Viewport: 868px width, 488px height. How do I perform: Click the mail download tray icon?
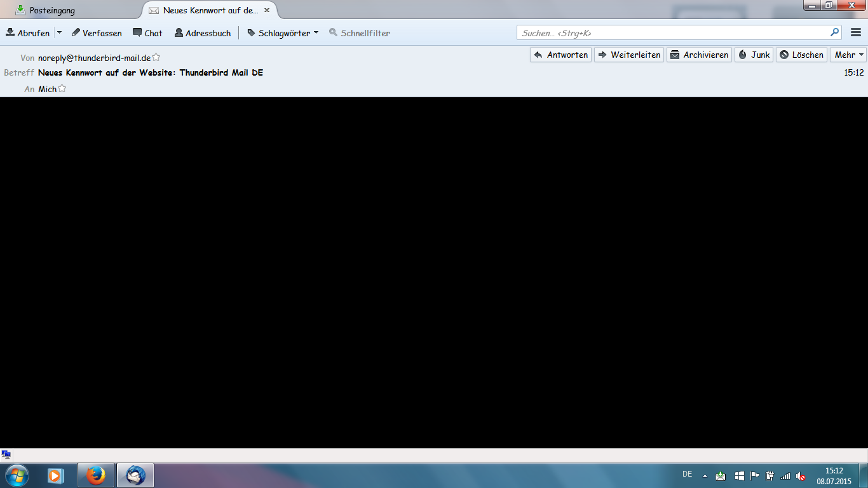click(x=721, y=475)
